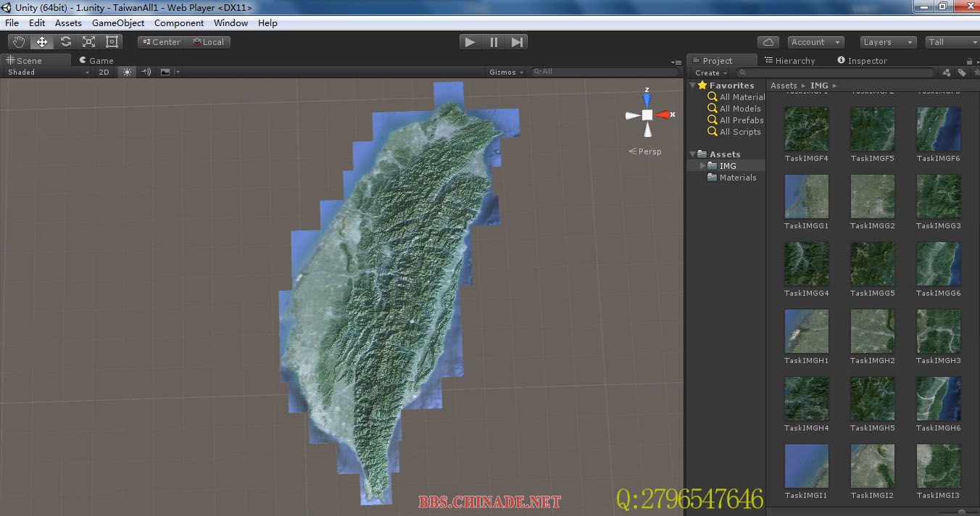Open the Window menu
This screenshot has height=516, width=980.
[231, 23]
